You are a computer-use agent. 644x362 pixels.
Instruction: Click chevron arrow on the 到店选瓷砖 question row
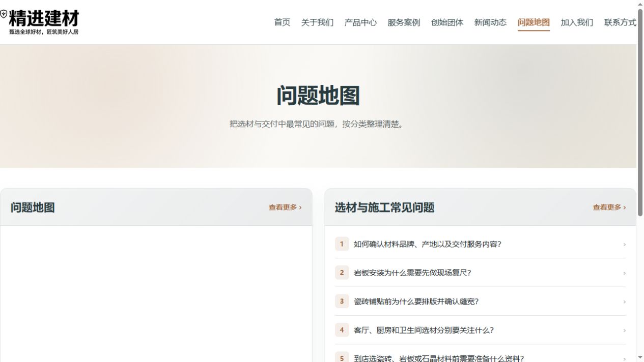coord(624,359)
